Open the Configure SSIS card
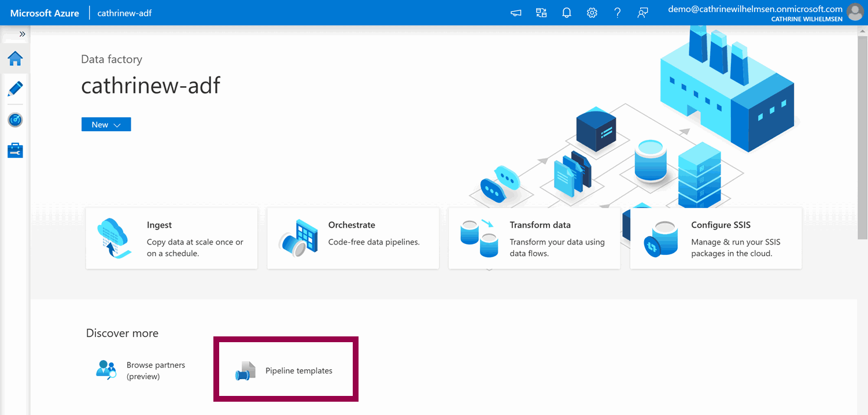 coord(716,239)
